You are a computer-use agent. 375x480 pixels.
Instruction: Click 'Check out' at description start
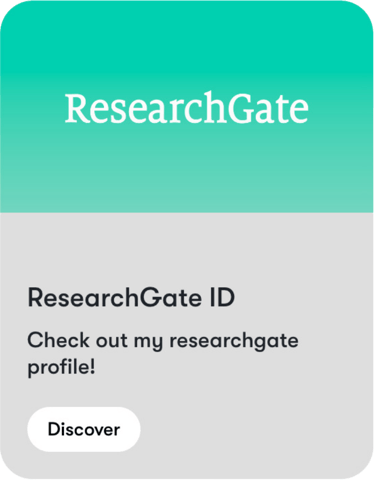click(x=77, y=340)
